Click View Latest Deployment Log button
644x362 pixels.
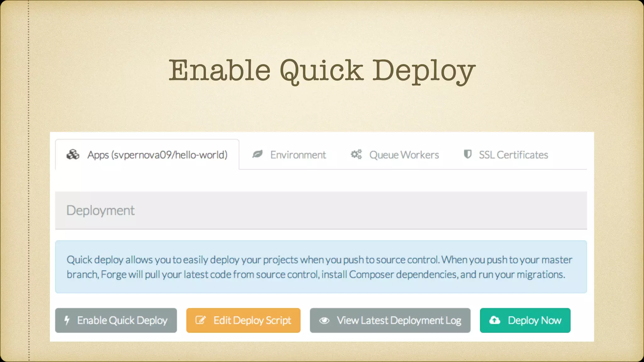click(390, 320)
